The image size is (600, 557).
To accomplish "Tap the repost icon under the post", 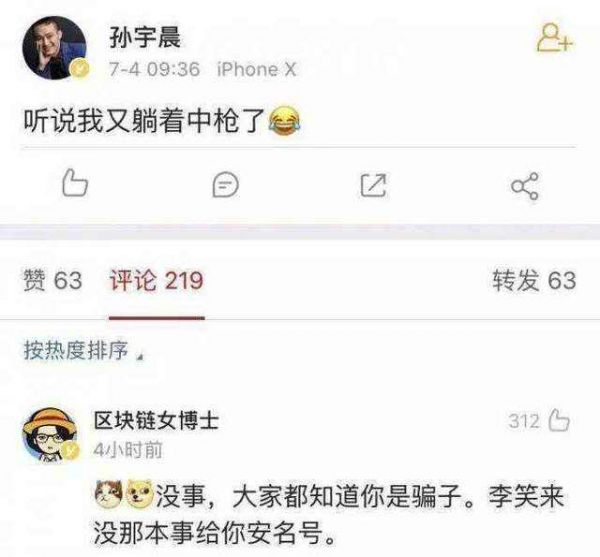I will [x=373, y=185].
